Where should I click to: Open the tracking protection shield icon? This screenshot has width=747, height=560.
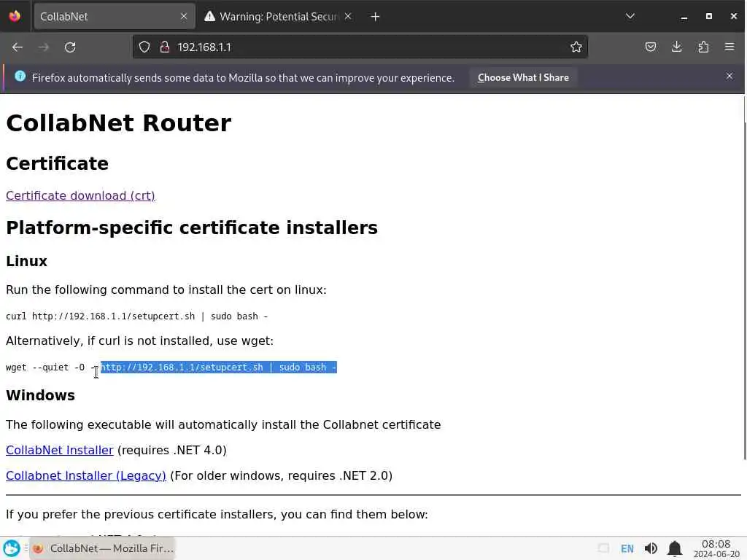[144, 47]
